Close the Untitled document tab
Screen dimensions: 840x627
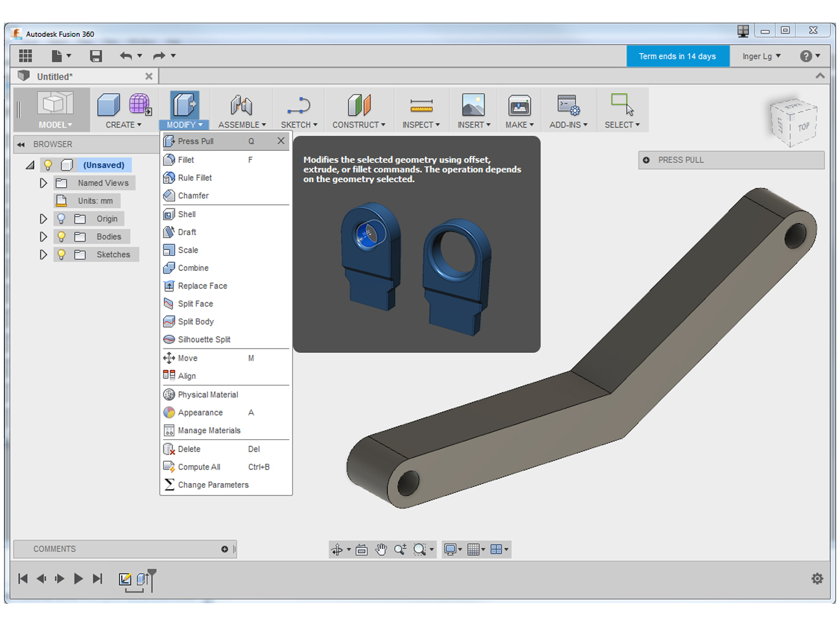click(149, 76)
